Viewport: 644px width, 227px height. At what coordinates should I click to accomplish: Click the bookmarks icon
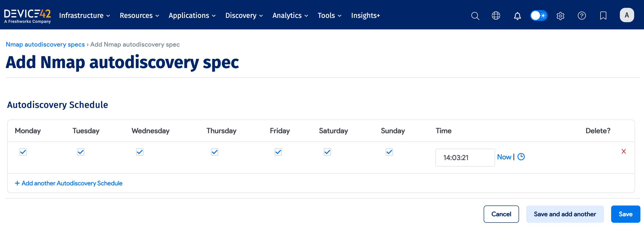(604, 15)
